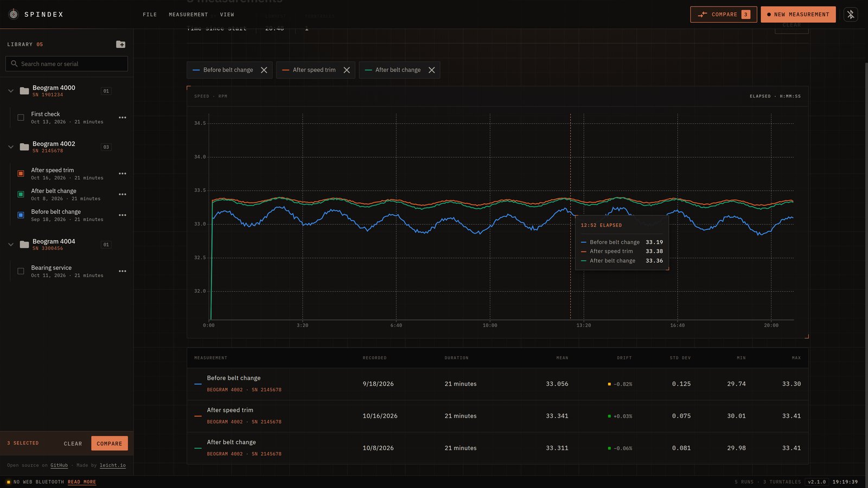Uncheck After belt change in library
The width and height of the screenshot is (868, 488).
point(21,194)
